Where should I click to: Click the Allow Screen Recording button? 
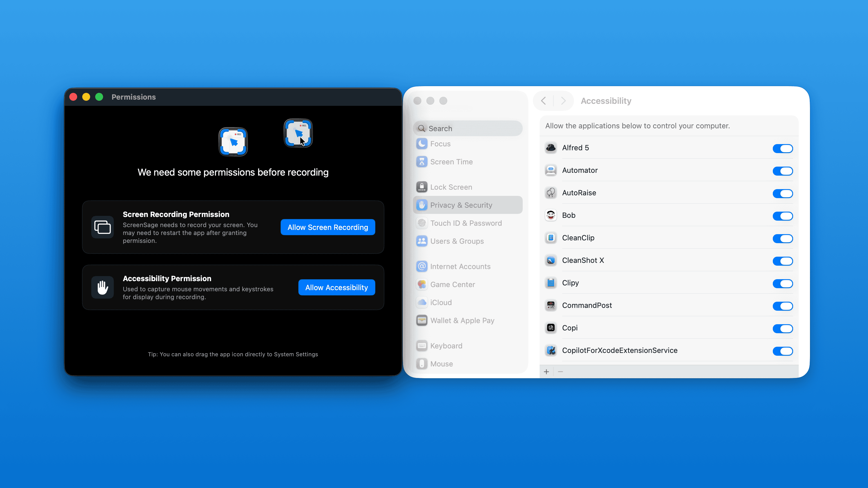click(328, 227)
